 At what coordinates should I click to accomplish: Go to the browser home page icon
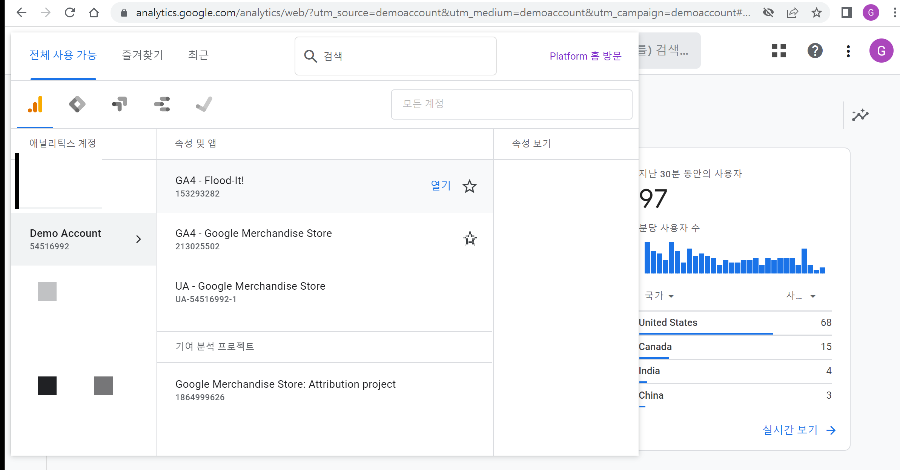94,12
